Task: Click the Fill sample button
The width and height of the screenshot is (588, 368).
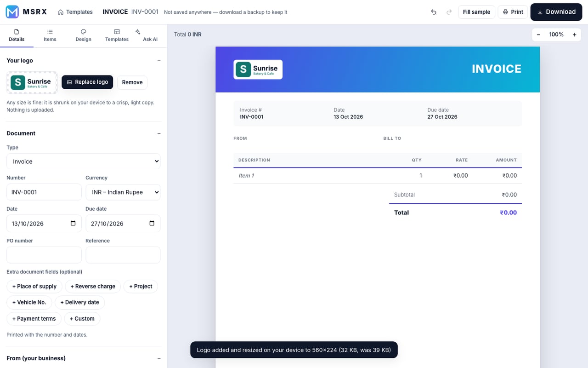Action: 476,12
